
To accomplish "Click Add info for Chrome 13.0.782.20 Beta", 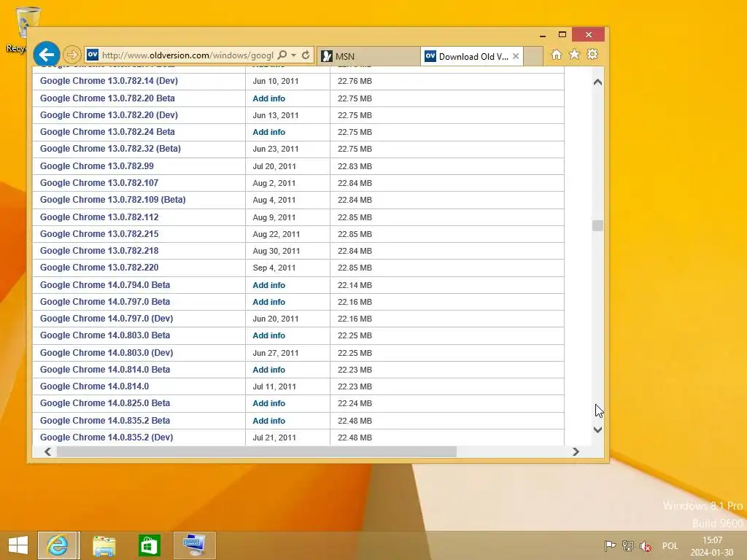I will coord(268,98).
